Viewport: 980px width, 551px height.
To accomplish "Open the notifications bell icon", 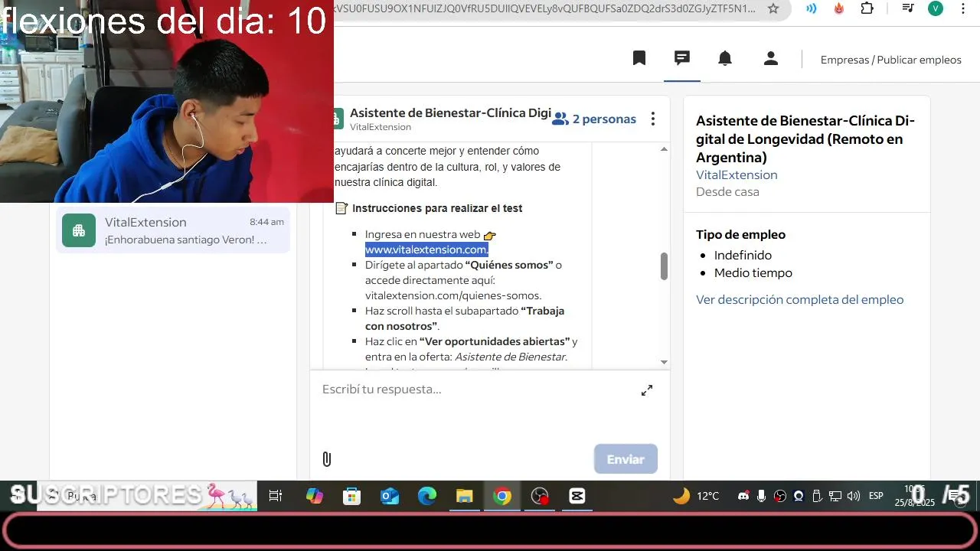I will click(725, 58).
